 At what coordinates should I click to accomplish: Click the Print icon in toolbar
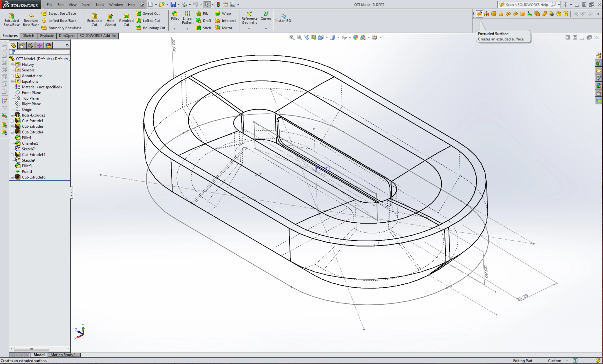(184, 4)
